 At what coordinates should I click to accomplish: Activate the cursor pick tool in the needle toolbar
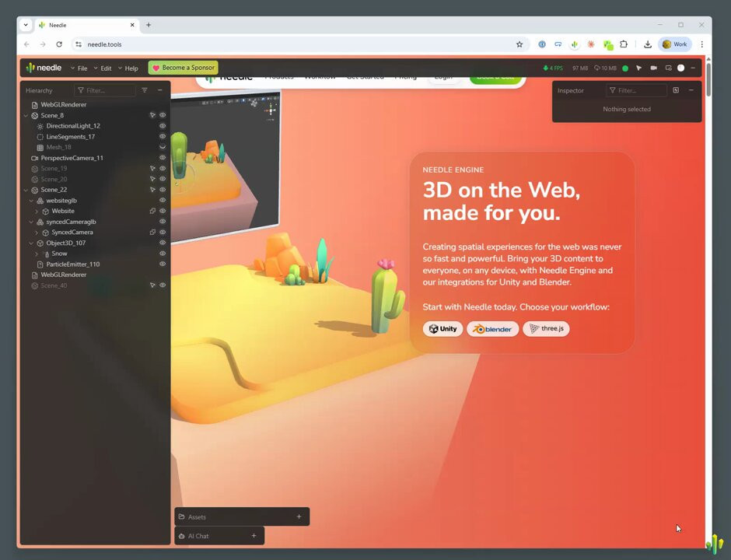pyautogui.click(x=638, y=68)
